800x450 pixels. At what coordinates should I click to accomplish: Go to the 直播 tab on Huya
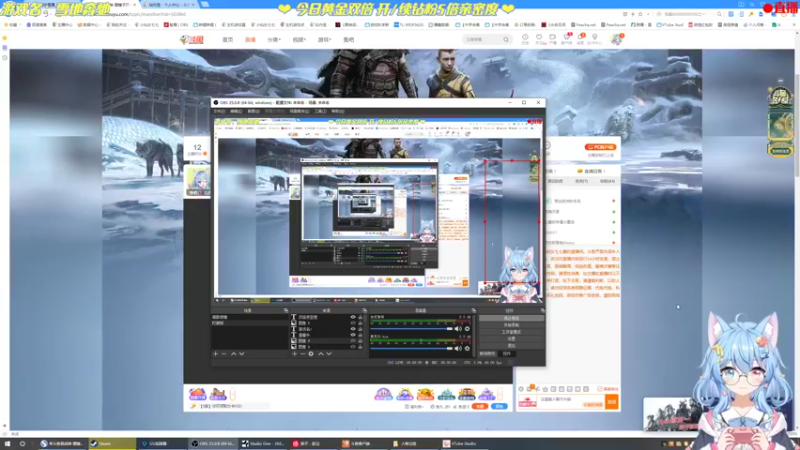click(x=250, y=39)
